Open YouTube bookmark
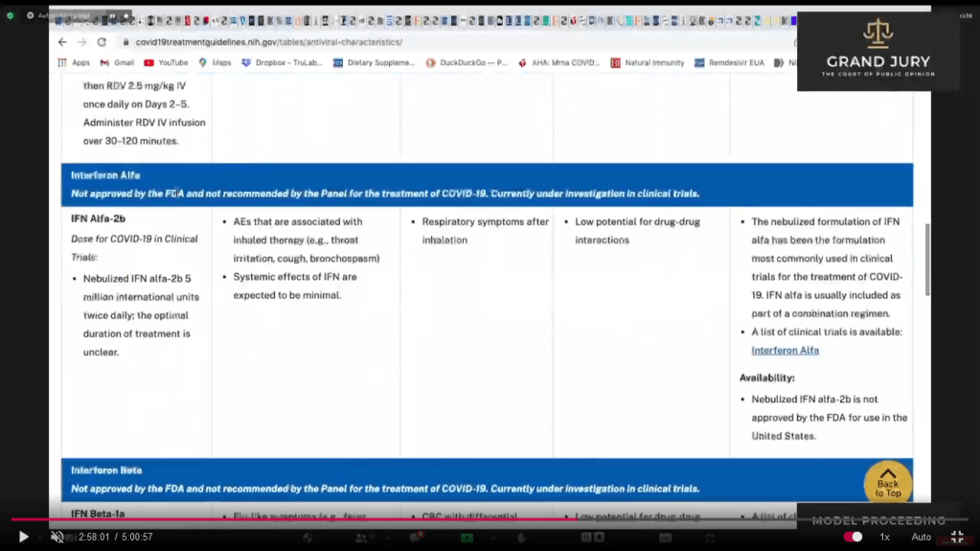The height and width of the screenshot is (551, 980). 166,63
